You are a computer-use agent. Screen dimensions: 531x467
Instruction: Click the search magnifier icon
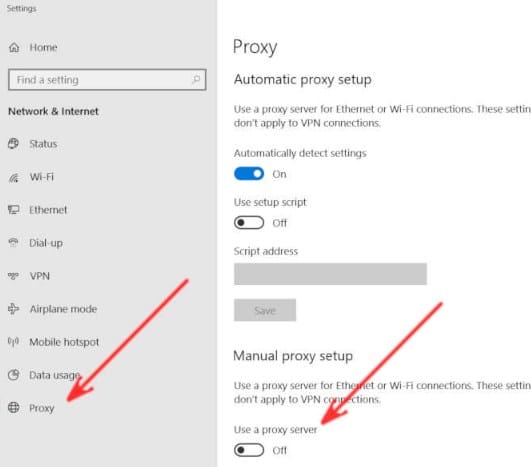[x=196, y=80]
